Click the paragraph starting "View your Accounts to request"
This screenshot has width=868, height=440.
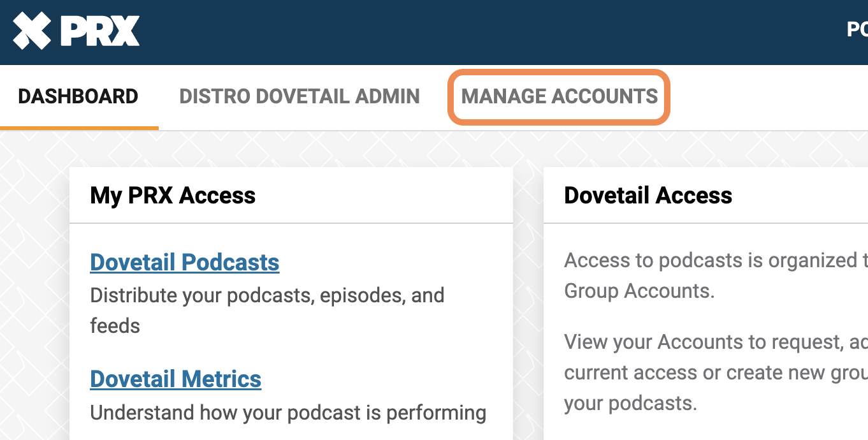(x=716, y=372)
